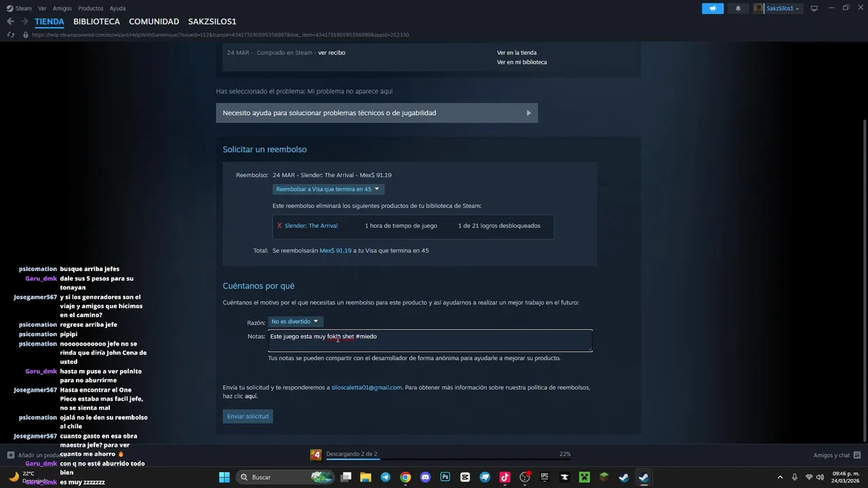Open the Ayuda menu
The width and height of the screenshot is (868, 488).
click(117, 8)
